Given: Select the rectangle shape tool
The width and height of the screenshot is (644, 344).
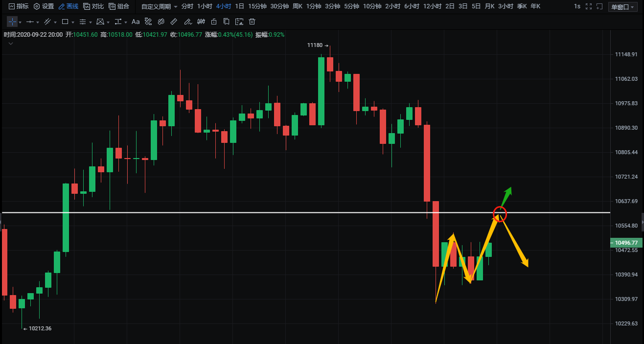Looking at the screenshot, I should (65, 22).
